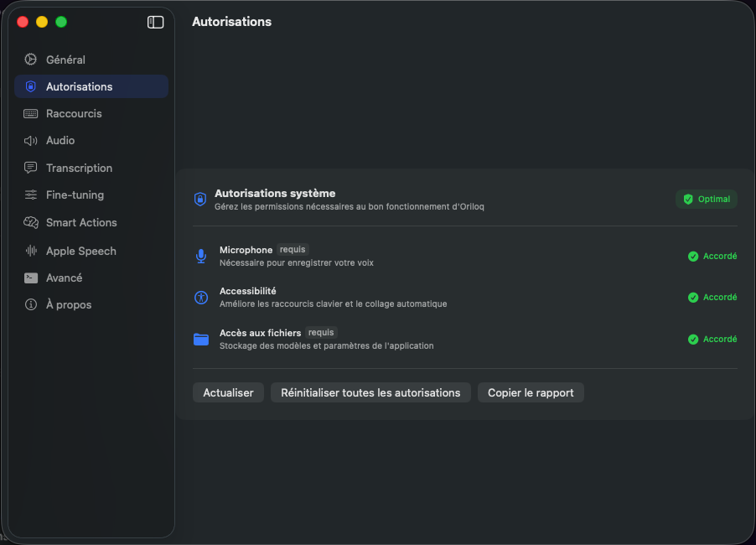756x545 pixels.
Task: Click "Nécessaire pour enregistrer votre voix" text
Action: pos(297,262)
